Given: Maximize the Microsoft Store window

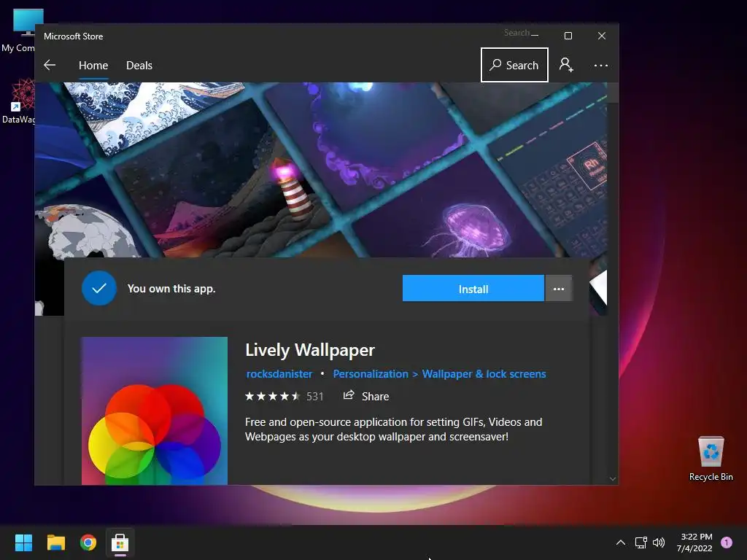Looking at the screenshot, I should (x=568, y=36).
